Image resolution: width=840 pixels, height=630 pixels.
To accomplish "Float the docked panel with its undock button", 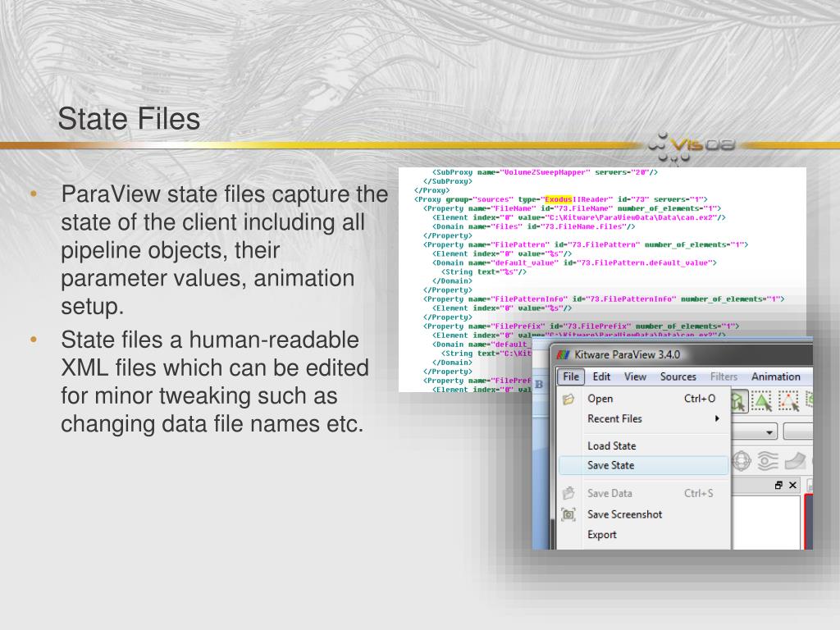I will pyautogui.click(x=778, y=486).
